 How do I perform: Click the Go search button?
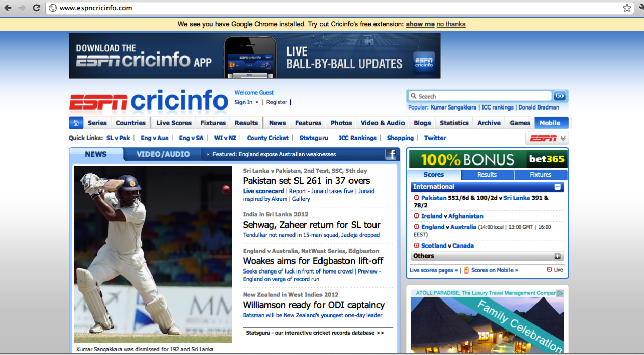click(x=559, y=96)
